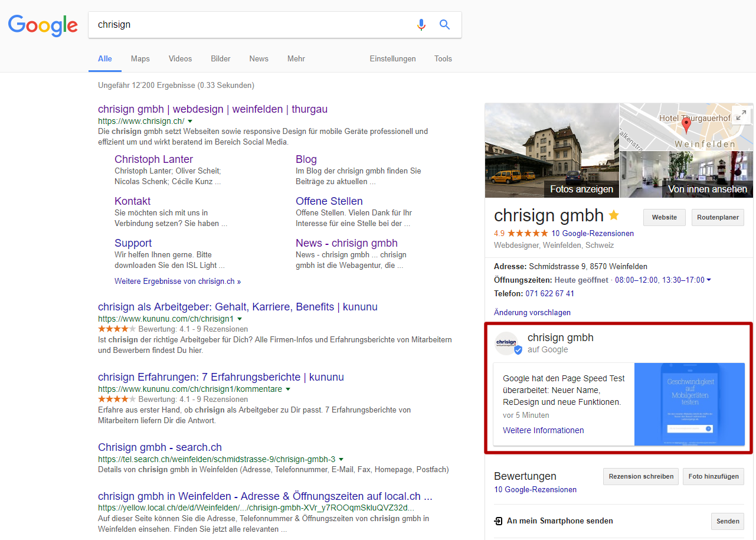756x540 pixels.
Task: Open the Mehr menu
Action: pyautogui.click(x=296, y=58)
